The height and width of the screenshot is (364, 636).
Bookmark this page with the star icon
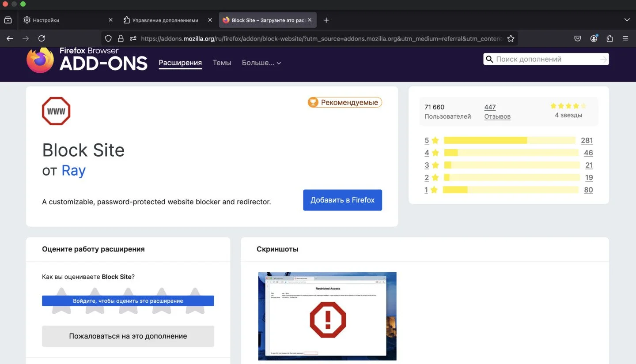[511, 38]
